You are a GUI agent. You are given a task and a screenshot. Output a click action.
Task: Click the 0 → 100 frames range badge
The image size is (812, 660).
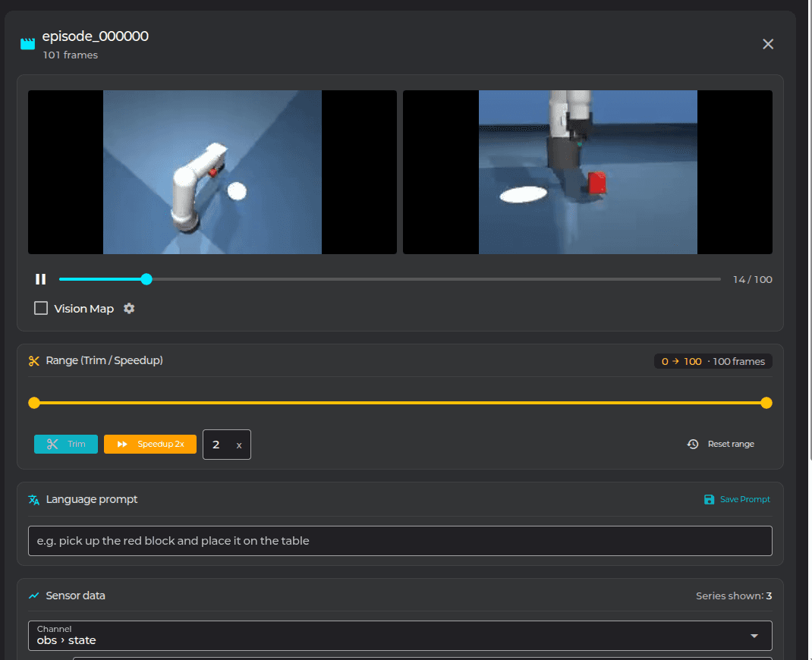click(x=713, y=361)
